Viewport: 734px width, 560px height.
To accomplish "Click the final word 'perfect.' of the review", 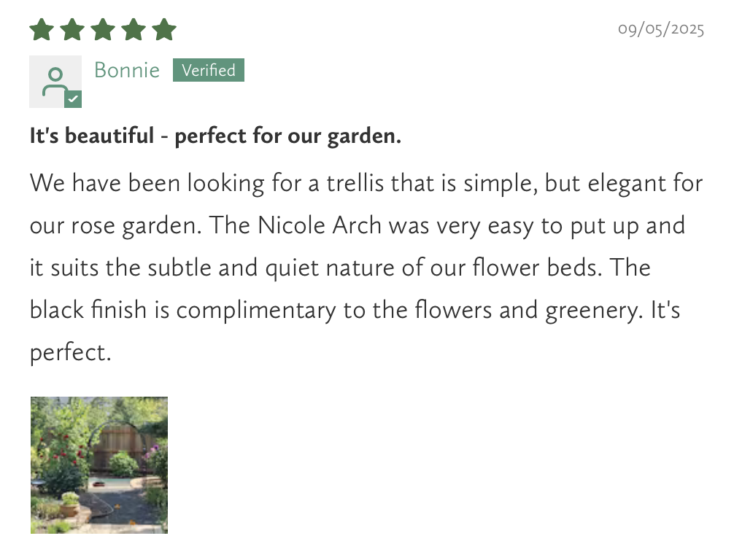I will (70, 353).
